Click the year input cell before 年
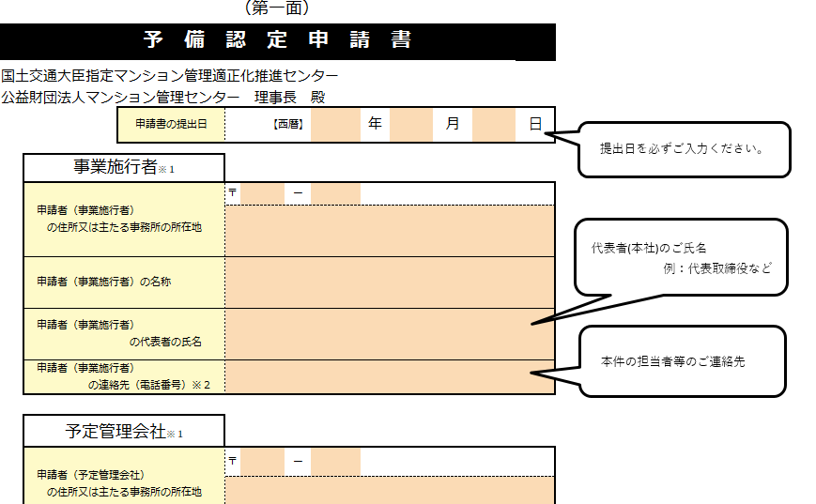816x504 pixels. [x=335, y=124]
